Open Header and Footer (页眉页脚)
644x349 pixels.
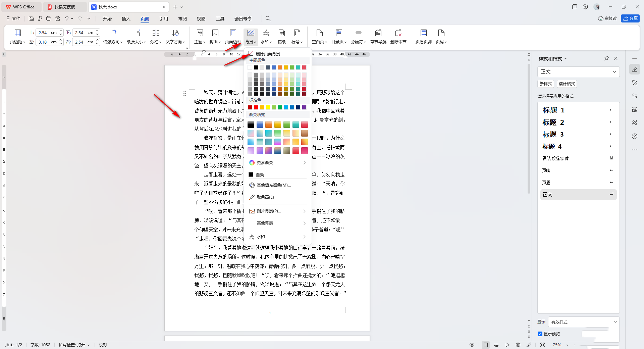(423, 37)
